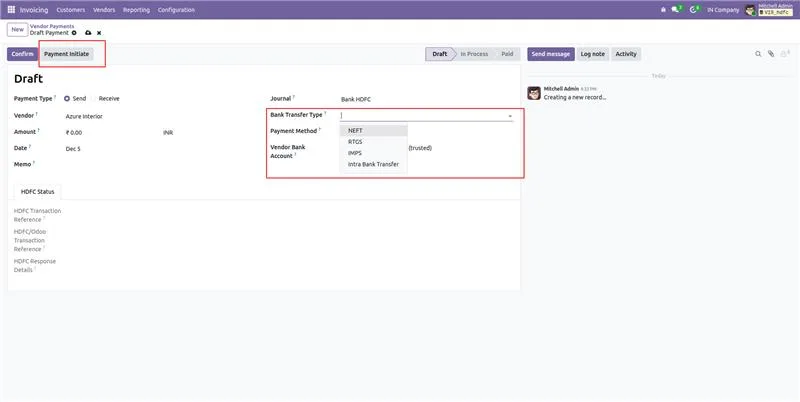This screenshot has width=800, height=402.
Task: Open the Invoicing app menu
Action: [x=34, y=10]
